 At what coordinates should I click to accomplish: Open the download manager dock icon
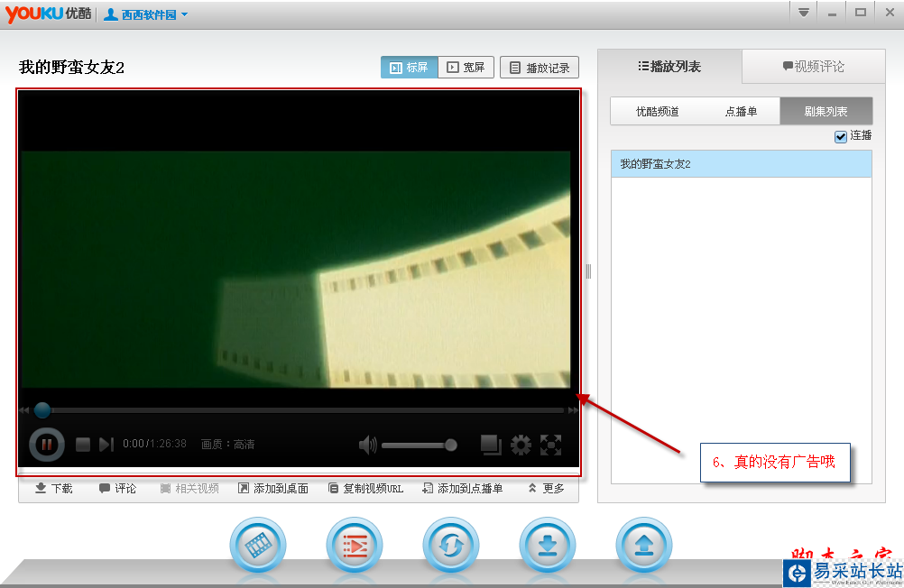[x=547, y=545]
